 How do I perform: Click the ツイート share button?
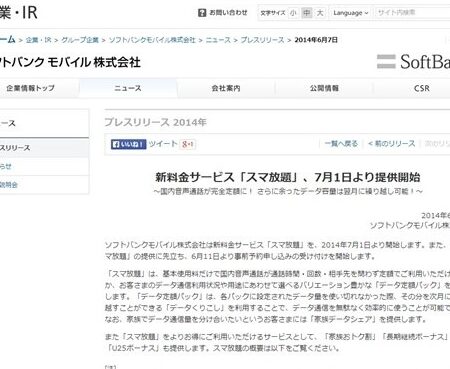[163, 144]
